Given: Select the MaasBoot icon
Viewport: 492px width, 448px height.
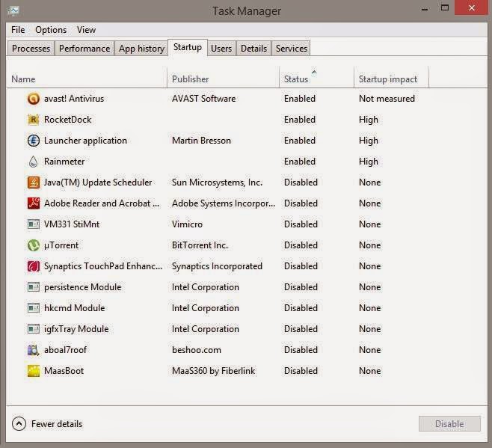Looking at the screenshot, I should coord(33,371).
